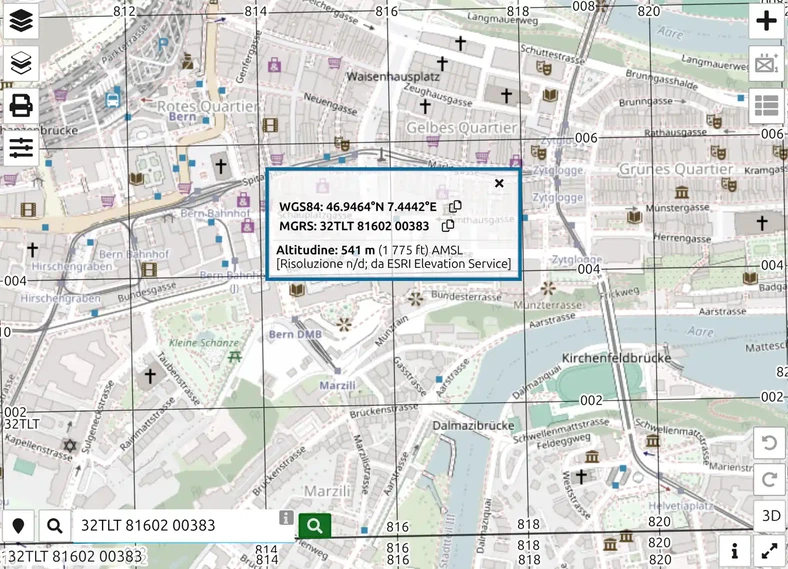Click the Kleine Schanze park label

click(204, 343)
